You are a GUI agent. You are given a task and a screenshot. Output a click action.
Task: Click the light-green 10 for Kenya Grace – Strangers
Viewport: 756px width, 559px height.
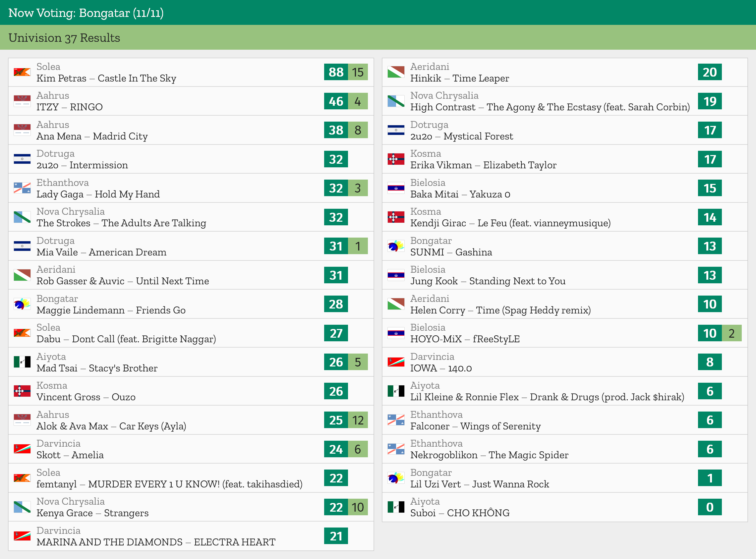[358, 507]
